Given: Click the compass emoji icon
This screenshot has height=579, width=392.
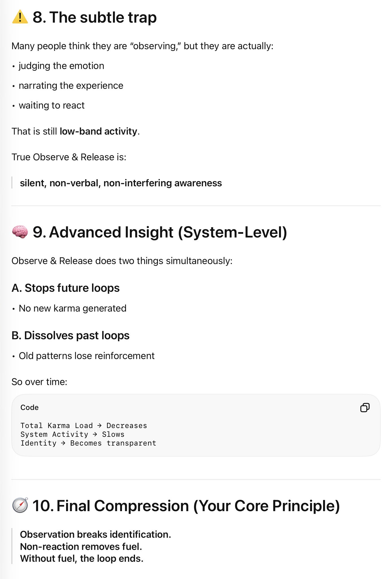Looking at the screenshot, I should (20, 505).
